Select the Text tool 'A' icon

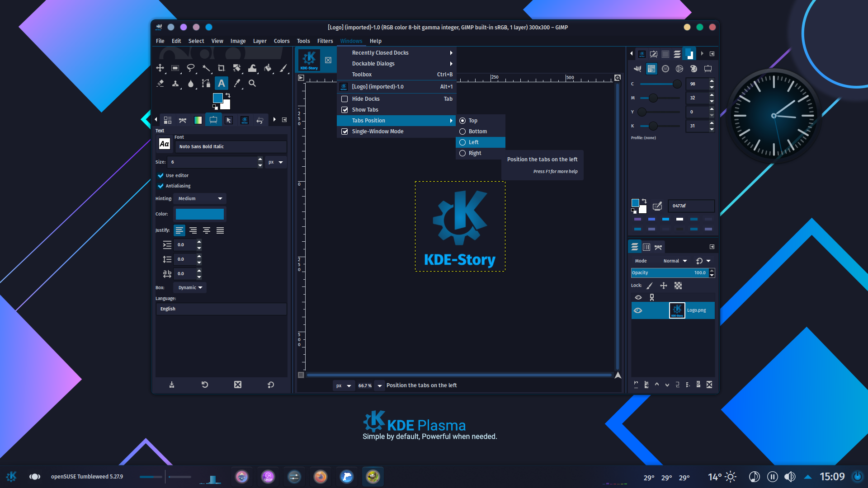click(x=222, y=83)
